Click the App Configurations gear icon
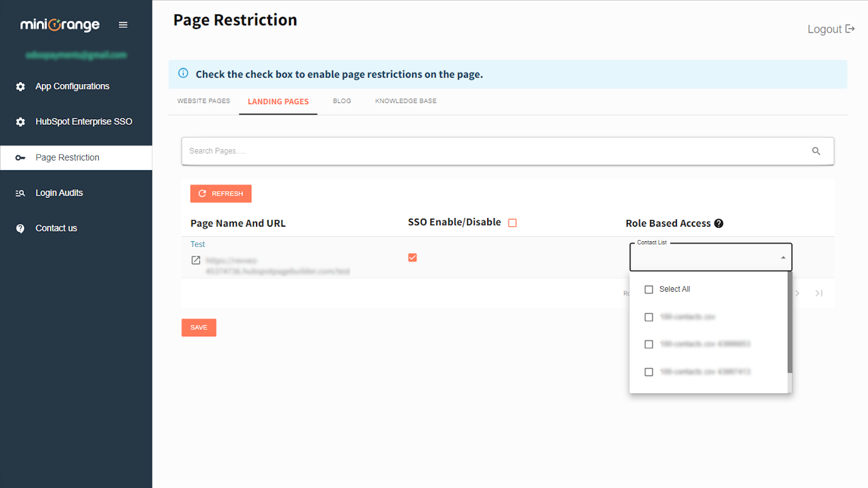 pyautogui.click(x=21, y=87)
